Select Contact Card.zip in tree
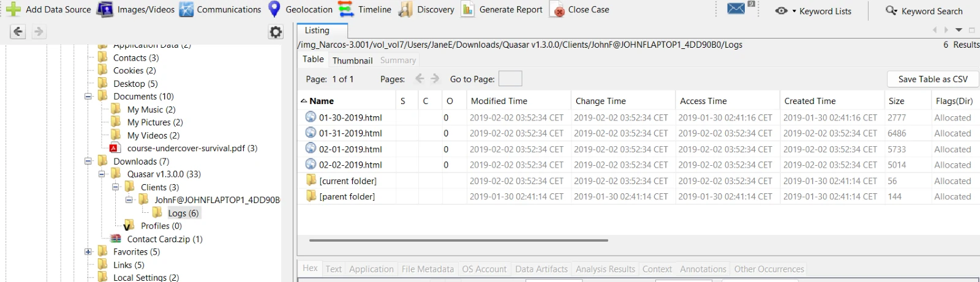Screen dimensions: 980x282 164,239
